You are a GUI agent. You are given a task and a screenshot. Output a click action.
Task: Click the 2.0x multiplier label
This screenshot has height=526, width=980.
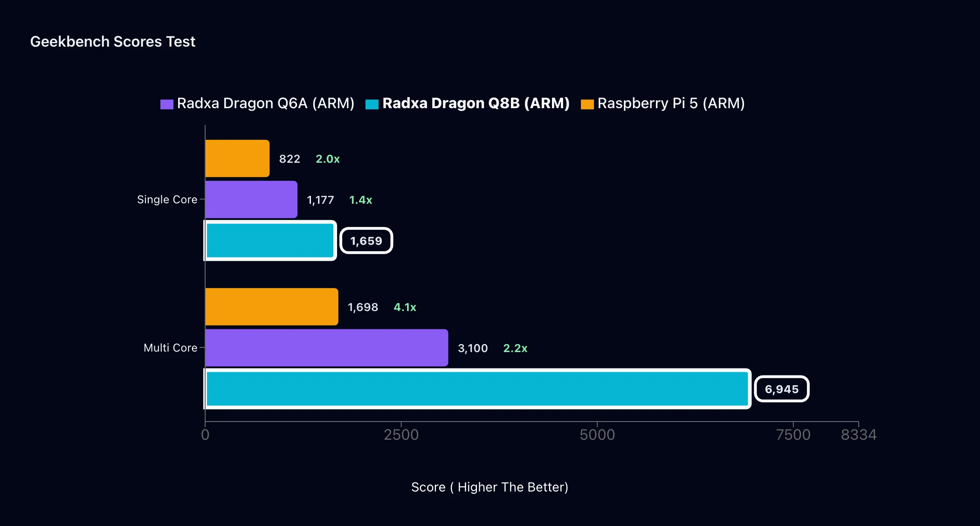pos(328,159)
